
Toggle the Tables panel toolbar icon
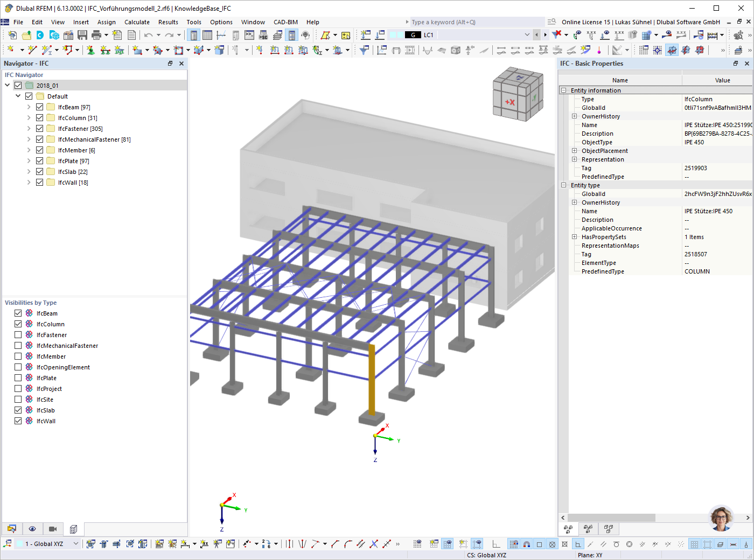point(207,35)
